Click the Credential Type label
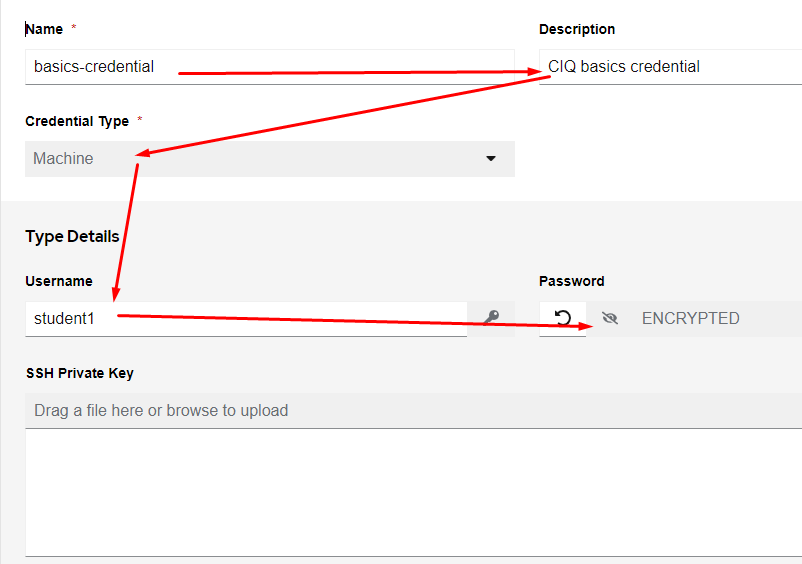The image size is (802, 564). click(x=77, y=121)
